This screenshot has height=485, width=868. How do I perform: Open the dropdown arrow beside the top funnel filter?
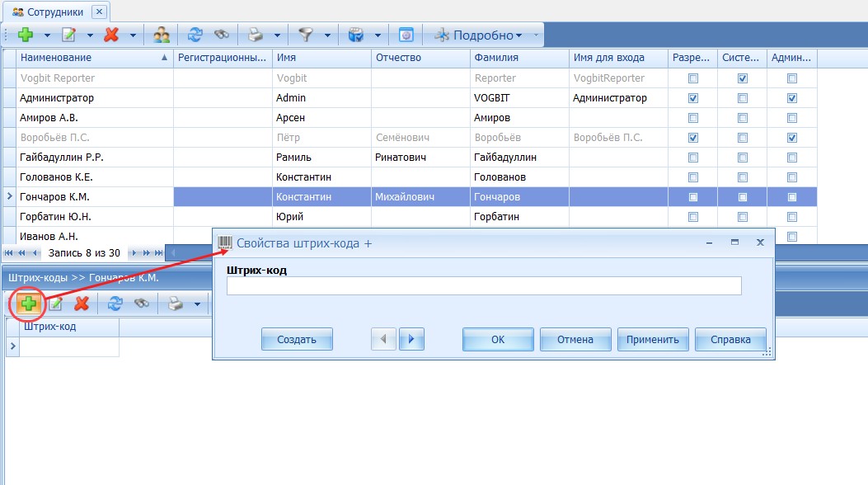pyautogui.click(x=327, y=35)
